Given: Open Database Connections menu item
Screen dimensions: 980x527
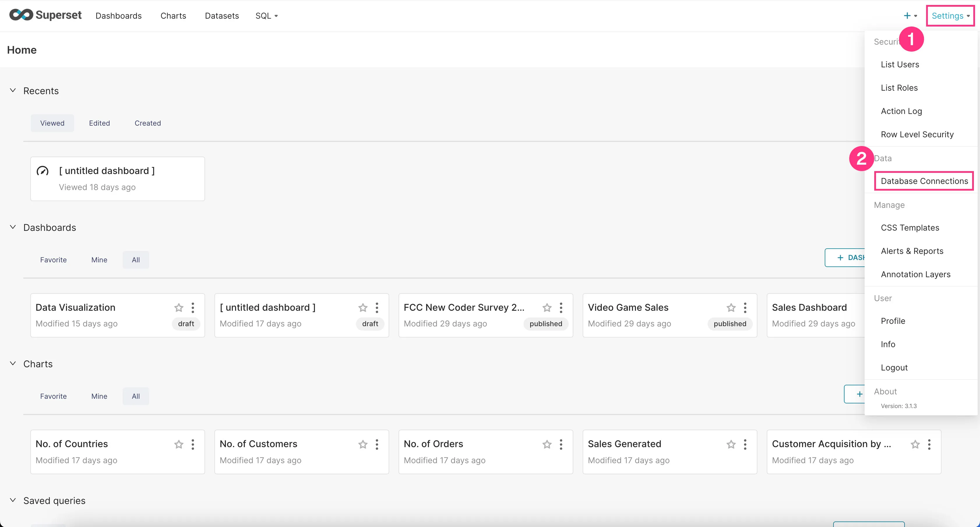Looking at the screenshot, I should [924, 181].
